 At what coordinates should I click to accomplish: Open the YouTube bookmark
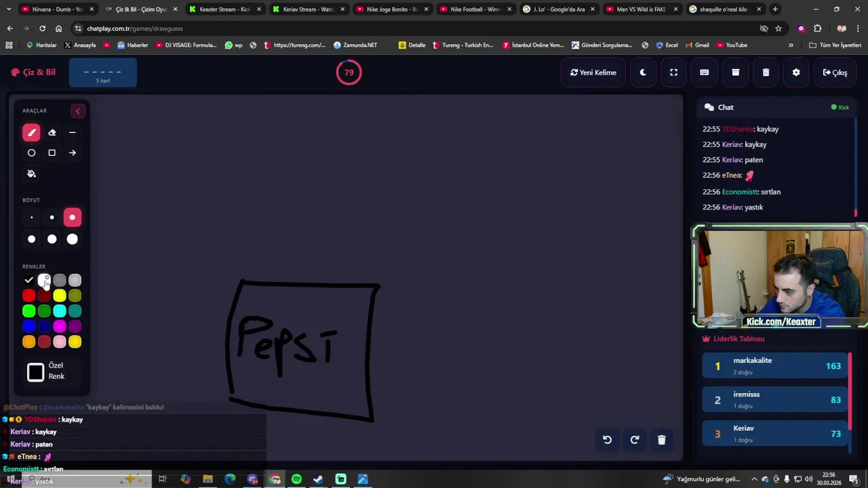point(732,45)
